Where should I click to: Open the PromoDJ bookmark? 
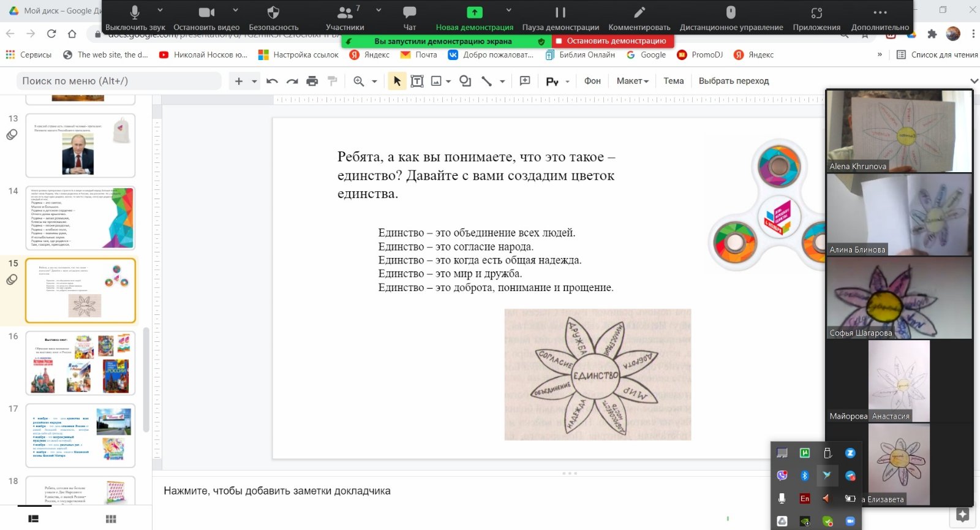coord(700,55)
